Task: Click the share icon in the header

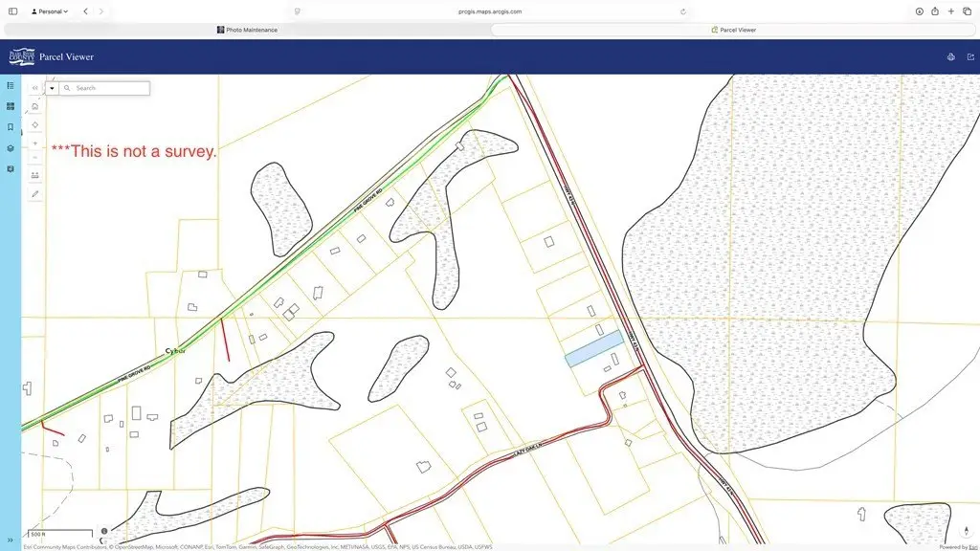Action: pos(969,57)
